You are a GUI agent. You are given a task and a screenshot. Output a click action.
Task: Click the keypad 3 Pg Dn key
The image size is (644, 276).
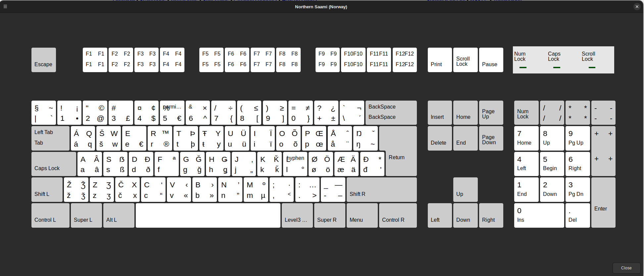click(x=577, y=190)
